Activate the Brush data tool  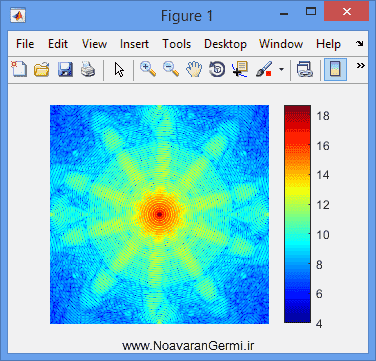click(264, 69)
